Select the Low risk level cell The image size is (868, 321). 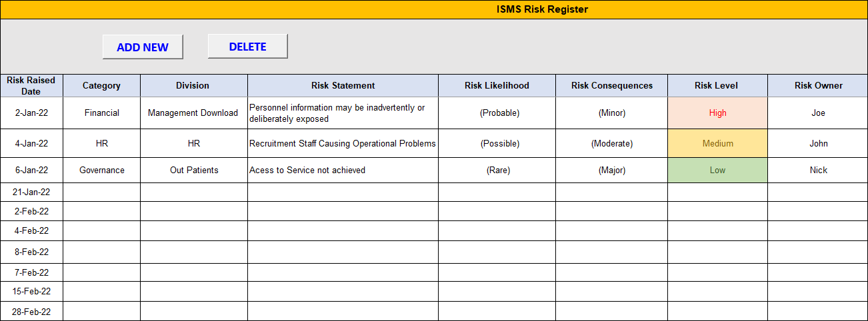point(717,170)
